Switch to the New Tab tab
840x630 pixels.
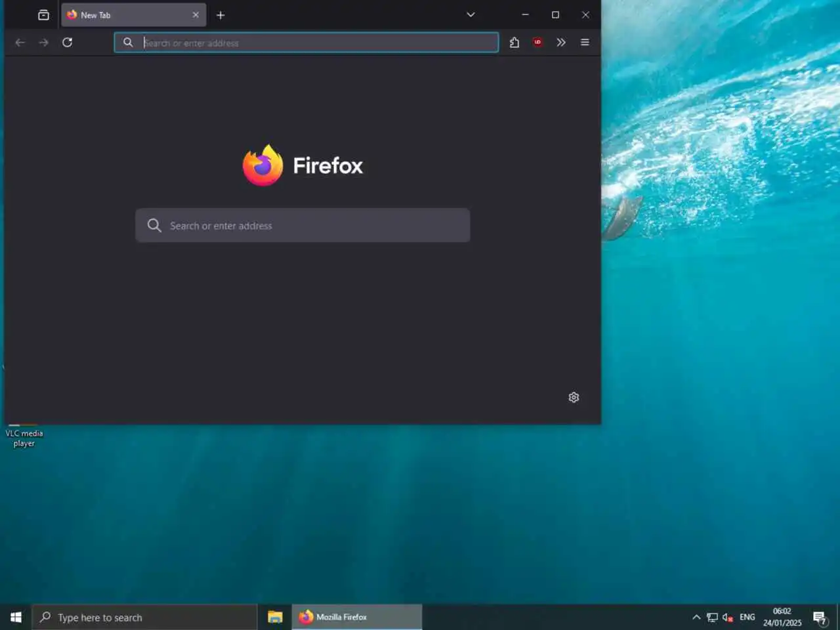(133, 15)
